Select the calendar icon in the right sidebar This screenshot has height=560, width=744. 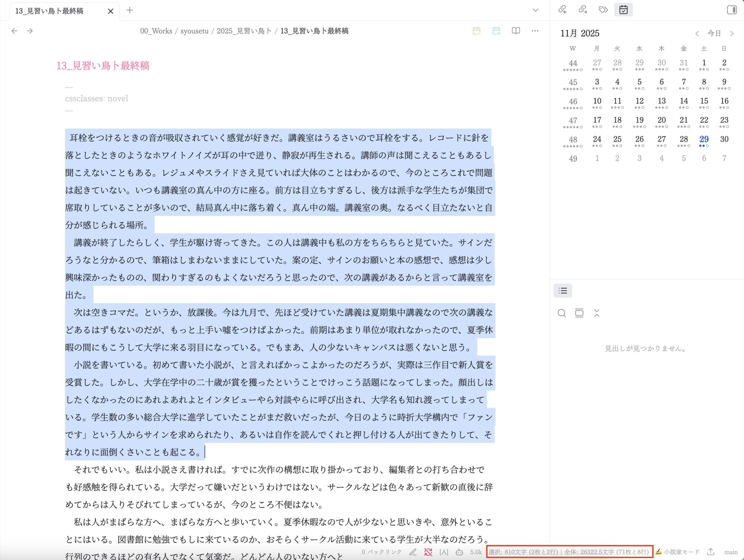(623, 10)
